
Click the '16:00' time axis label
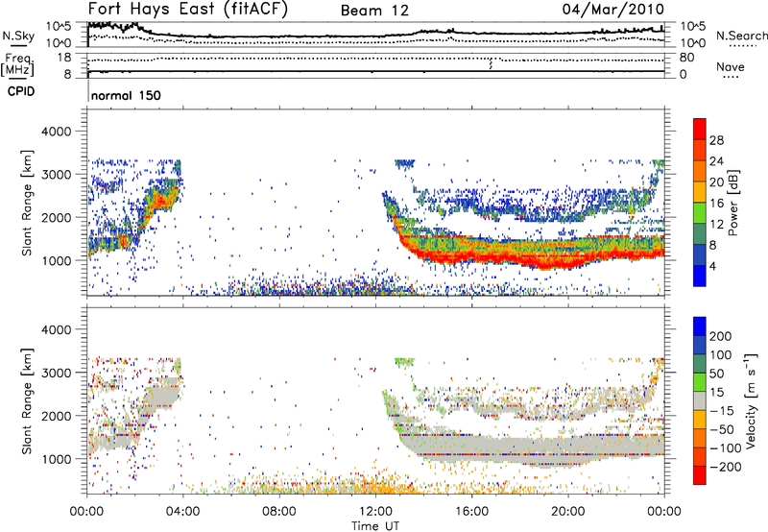[471, 512]
